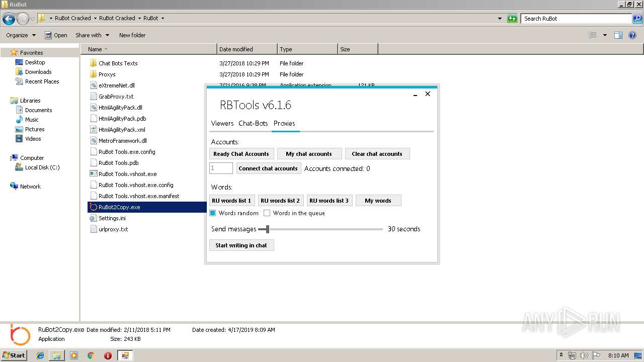
Task: Load RU words list 3
Action: [329, 201]
